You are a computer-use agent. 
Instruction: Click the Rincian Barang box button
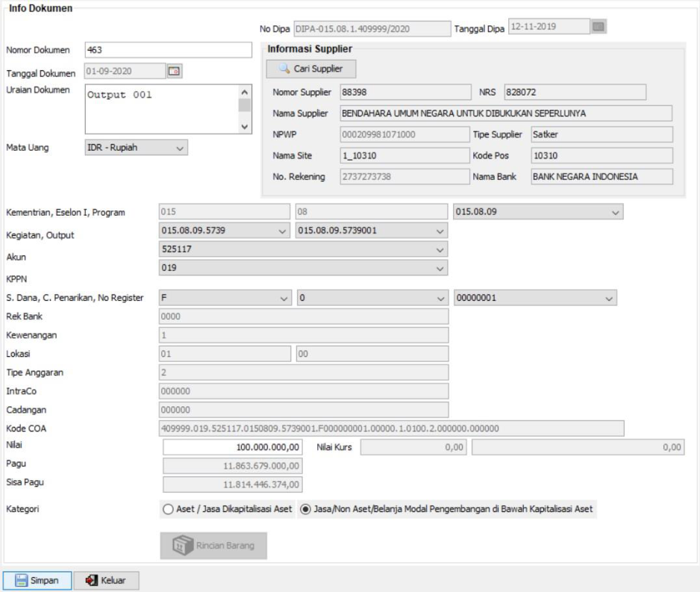point(213,546)
